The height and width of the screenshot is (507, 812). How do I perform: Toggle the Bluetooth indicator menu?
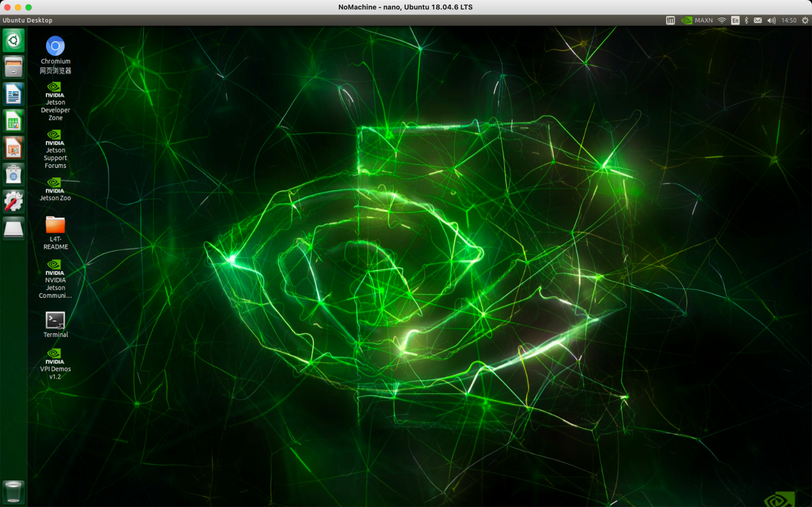coord(746,21)
